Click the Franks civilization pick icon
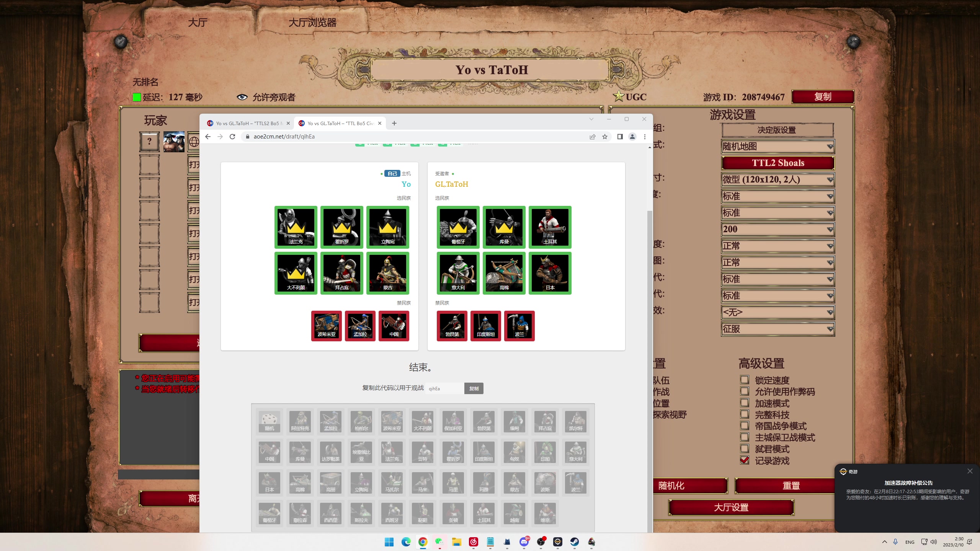This screenshot has height=551, width=980. pyautogui.click(x=296, y=227)
